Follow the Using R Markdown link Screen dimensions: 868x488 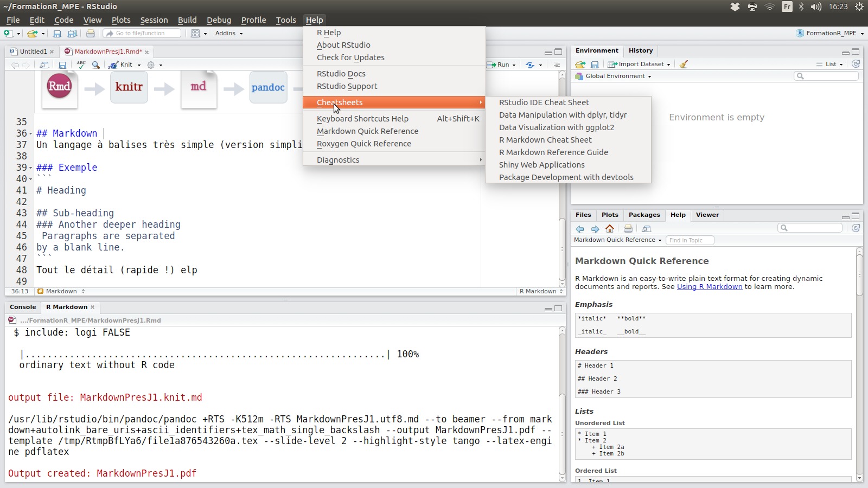pos(710,287)
